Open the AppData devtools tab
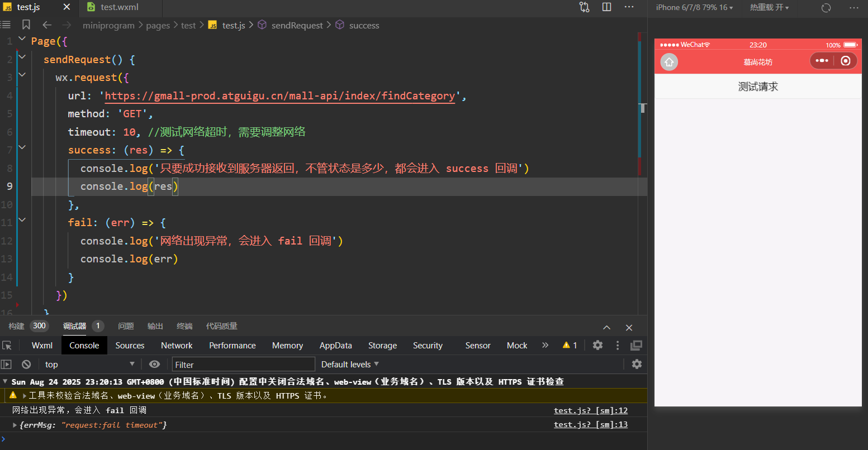Screen dimensions: 868x450 (335, 346)
